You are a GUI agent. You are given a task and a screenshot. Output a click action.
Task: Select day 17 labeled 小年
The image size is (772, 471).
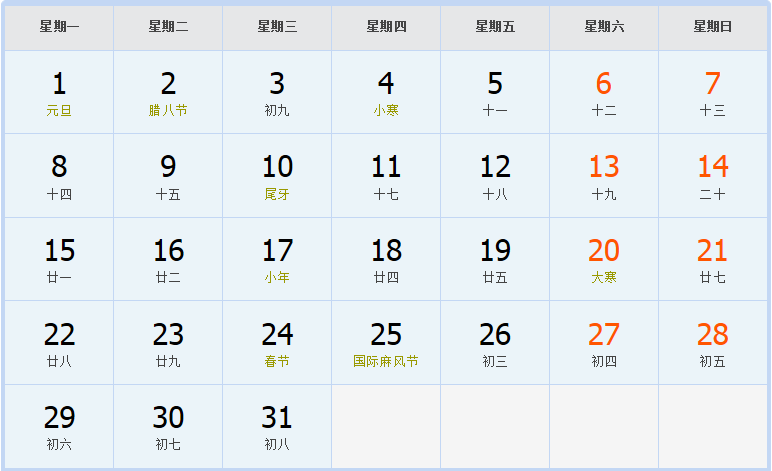[277, 259]
